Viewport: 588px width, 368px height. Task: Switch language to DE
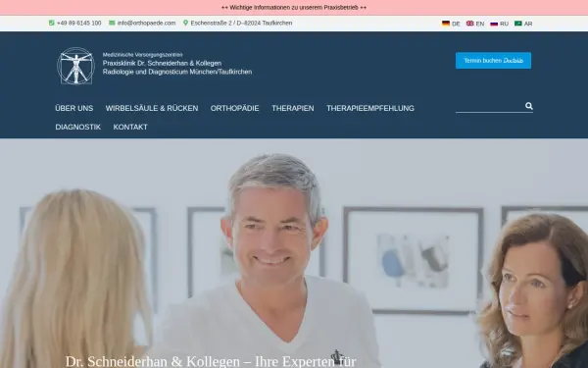pos(456,24)
